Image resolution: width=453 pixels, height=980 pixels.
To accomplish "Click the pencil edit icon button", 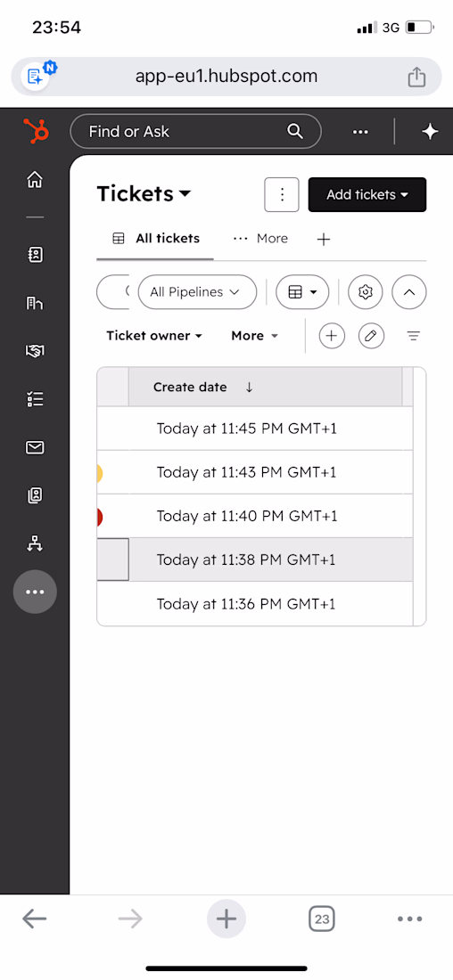I will click(x=371, y=336).
